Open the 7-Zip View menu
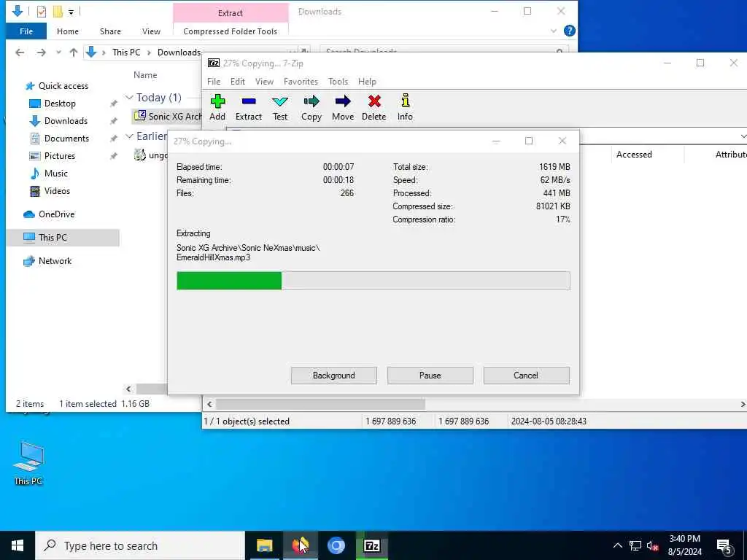 (x=264, y=82)
